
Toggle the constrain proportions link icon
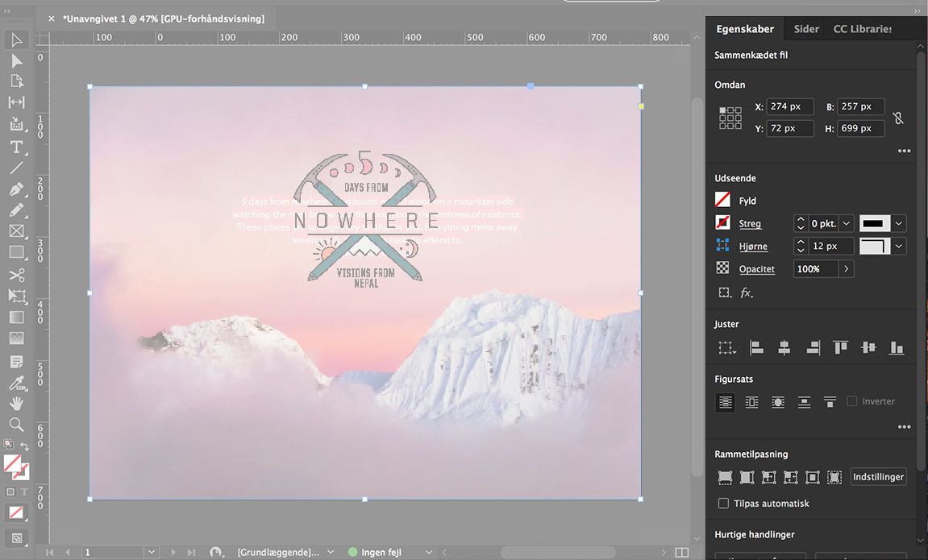point(898,118)
